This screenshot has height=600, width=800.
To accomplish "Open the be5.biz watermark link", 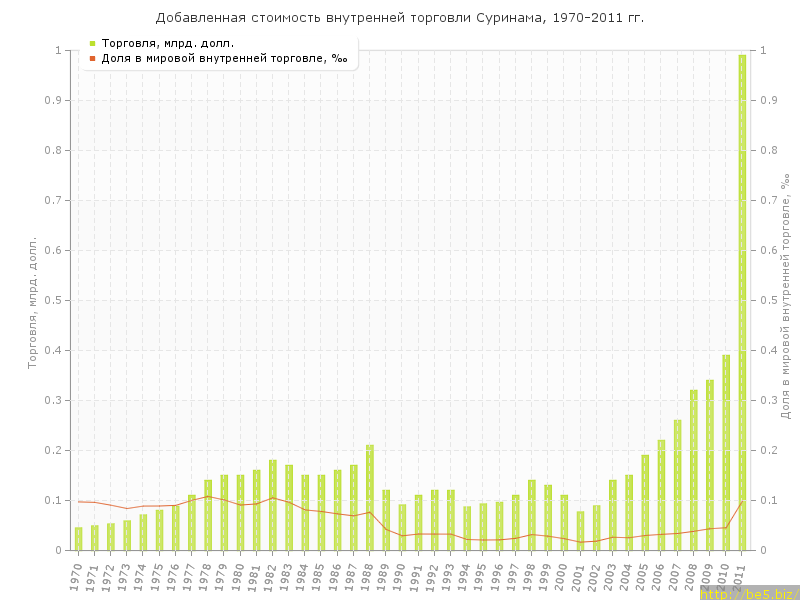I will 749,593.
